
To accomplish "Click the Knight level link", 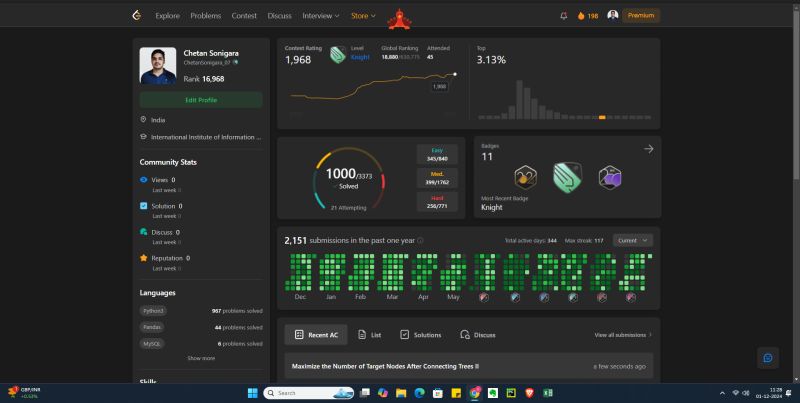I will [360, 57].
